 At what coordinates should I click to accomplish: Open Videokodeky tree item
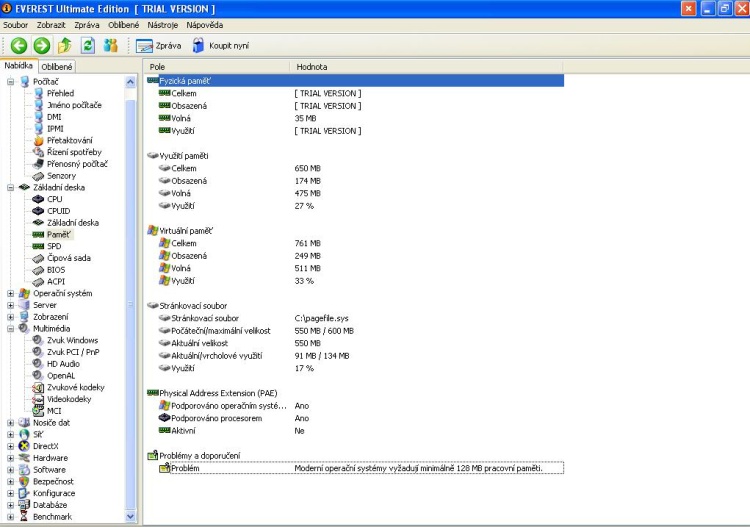[x=69, y=399]
